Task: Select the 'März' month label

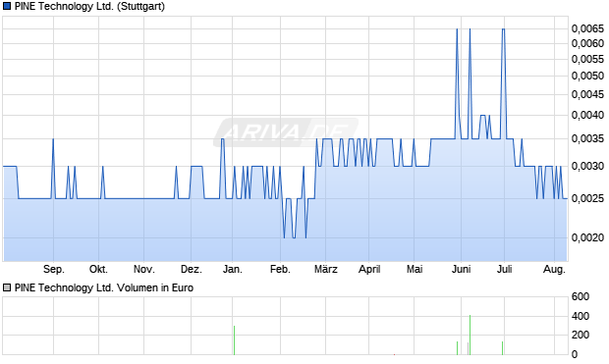Action: (x=326, y=269)
